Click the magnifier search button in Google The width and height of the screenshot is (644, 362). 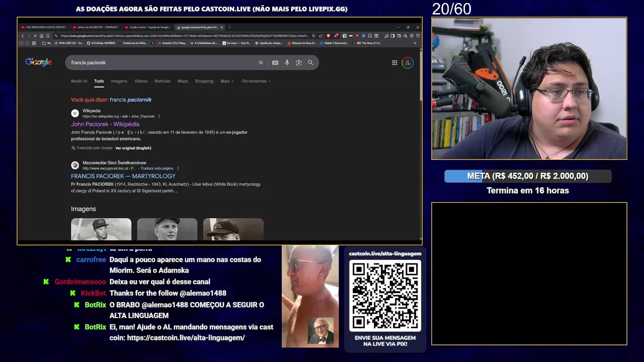[310, 62]
